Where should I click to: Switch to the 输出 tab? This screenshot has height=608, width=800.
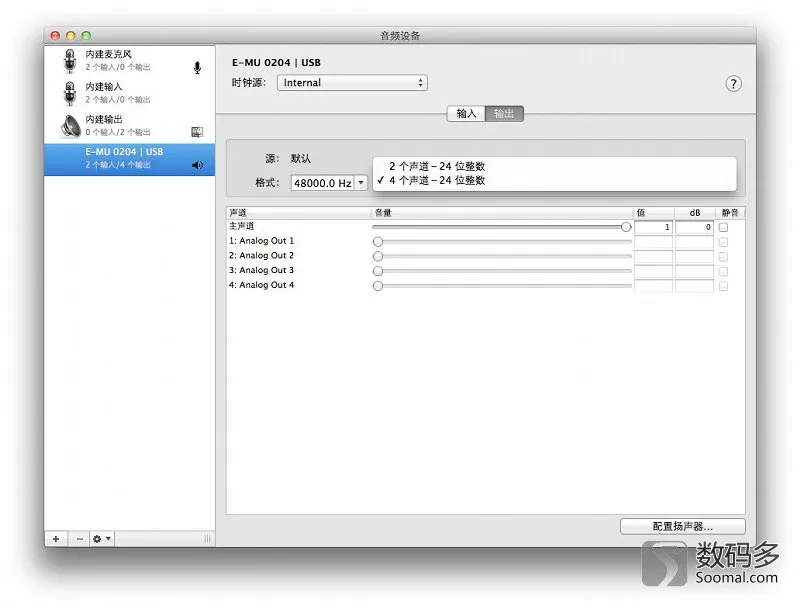coord(504,113)
